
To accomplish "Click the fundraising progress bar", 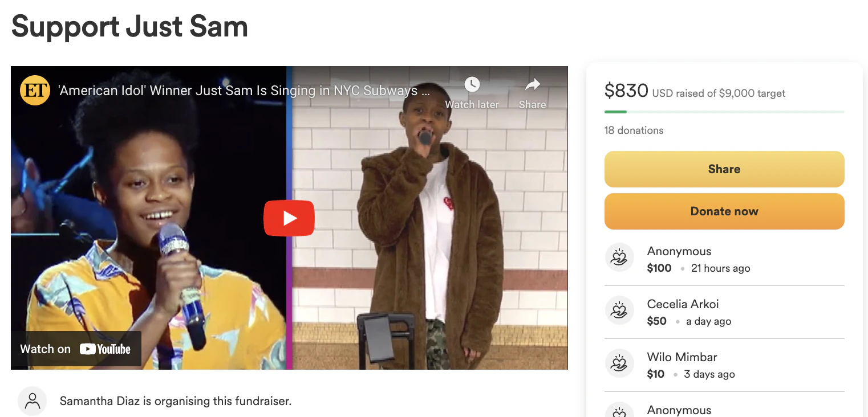I will 724,112.
